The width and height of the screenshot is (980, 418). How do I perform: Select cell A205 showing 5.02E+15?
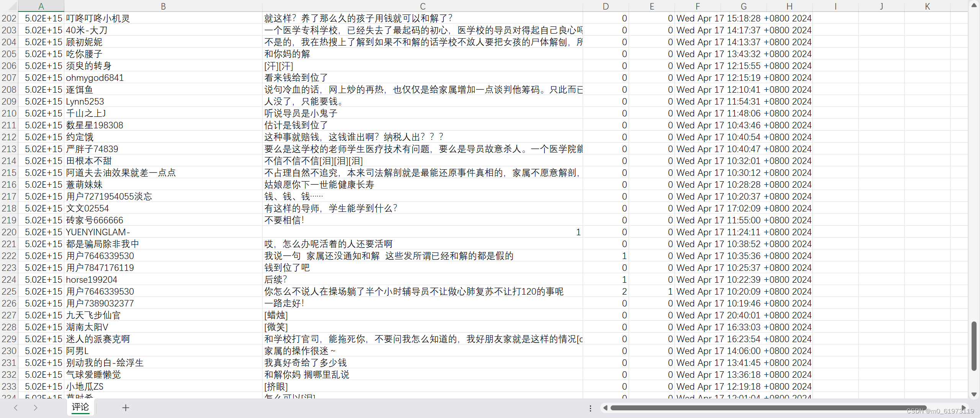point(41,54)
